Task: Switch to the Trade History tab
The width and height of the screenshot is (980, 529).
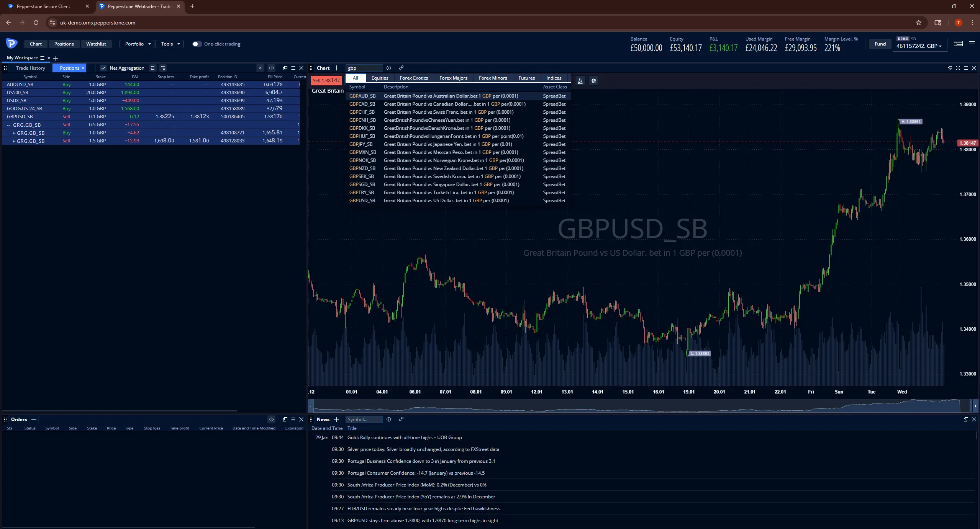Action: pos(30,68)
